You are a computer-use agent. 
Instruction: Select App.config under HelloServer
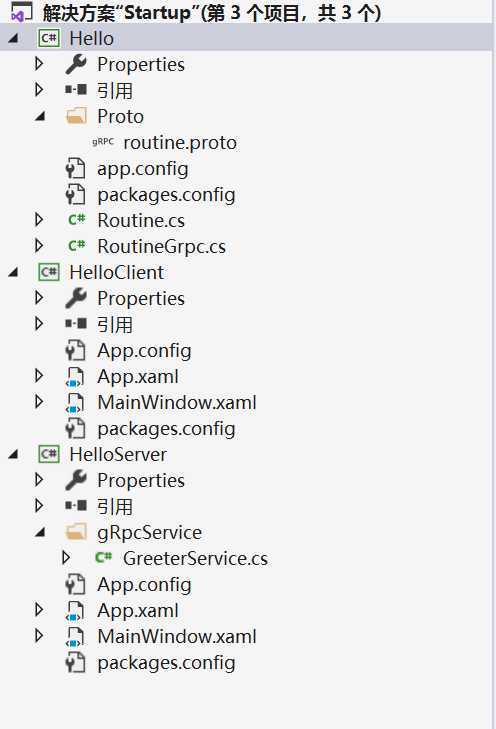(x=144, y=585)
